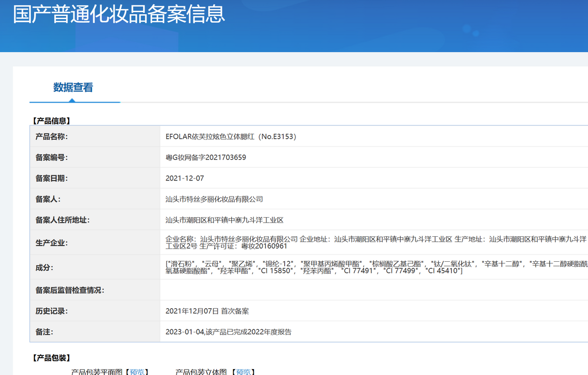Select the ingredients list starting with 滑石粉
This screenshot has height=375, width=588.
click(x=376, y=267)
